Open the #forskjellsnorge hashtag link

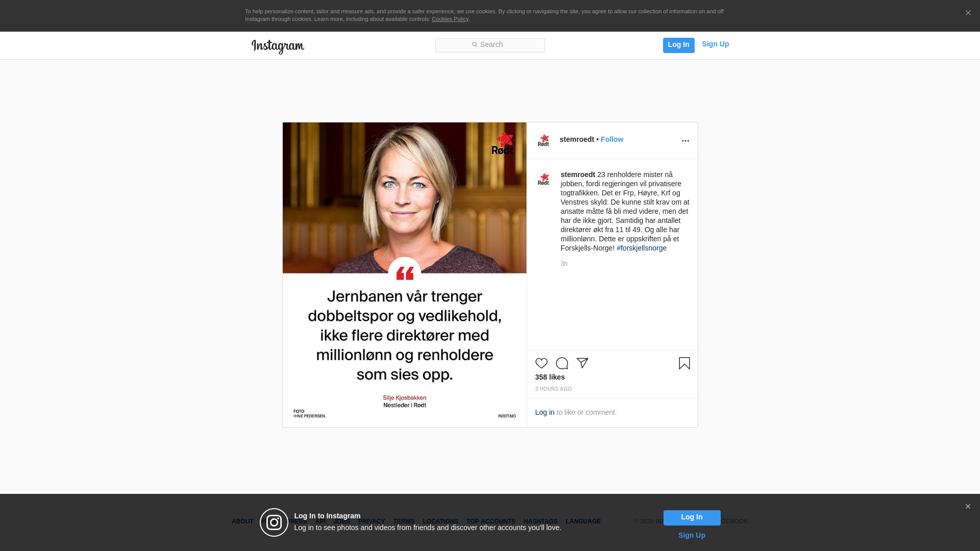[641, 248]
